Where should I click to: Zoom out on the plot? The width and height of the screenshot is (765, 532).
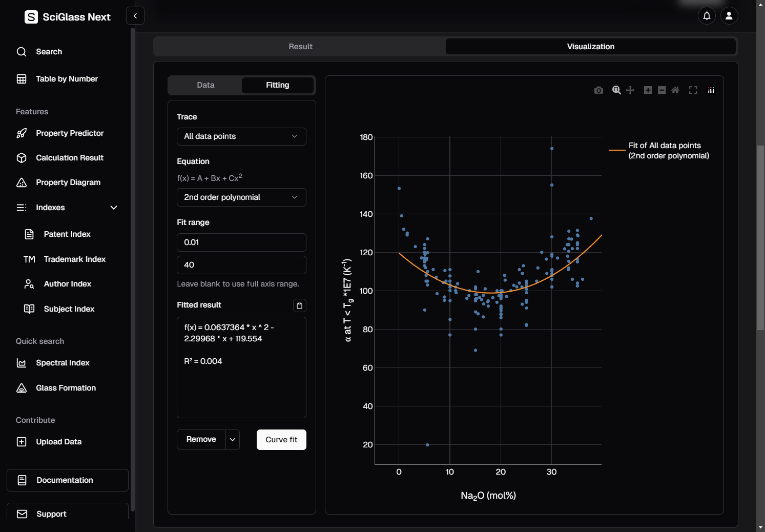[x=661, y=90]
